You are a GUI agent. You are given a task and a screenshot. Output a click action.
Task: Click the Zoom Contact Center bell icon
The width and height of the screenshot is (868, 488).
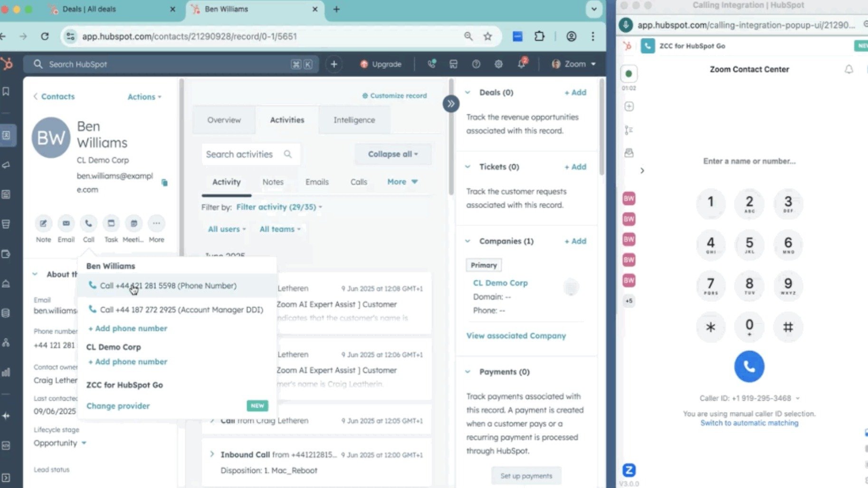[x=849, y=69]
